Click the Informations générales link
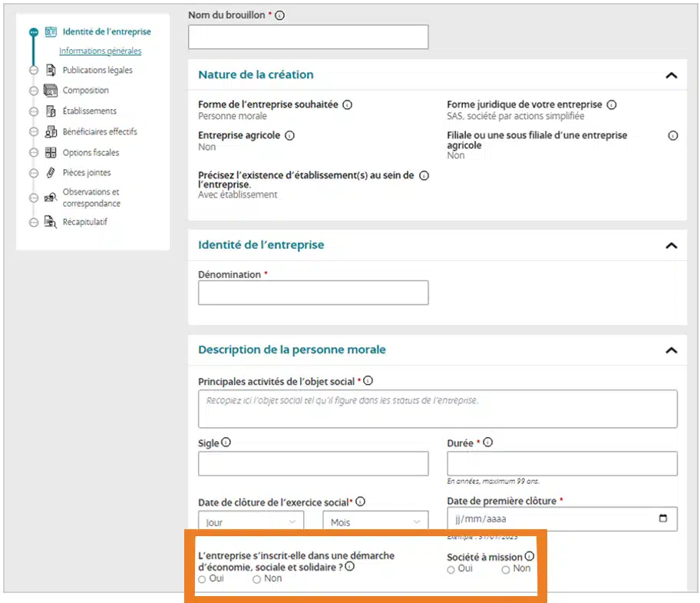This screenshot has width=700, height=603. pos(100,51)
